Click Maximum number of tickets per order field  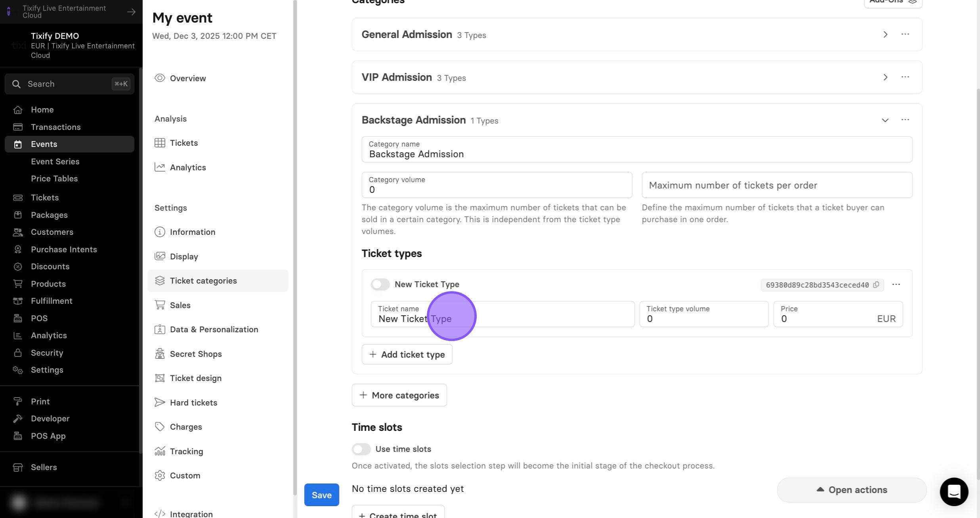[x=777, y=185]
